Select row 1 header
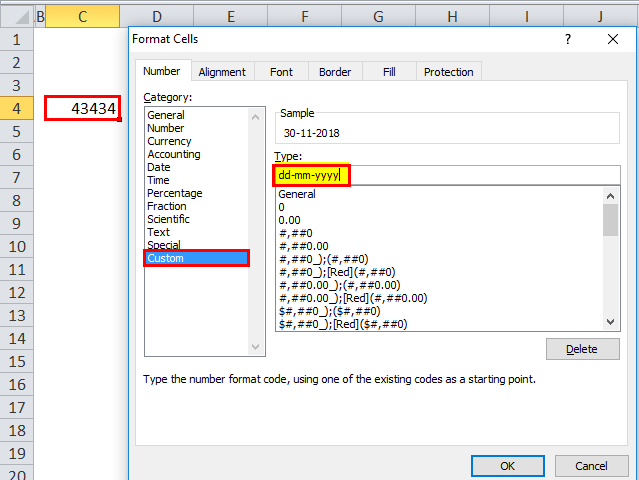Image resolution: width=639 pixels, height=480 pixels. 16,40
